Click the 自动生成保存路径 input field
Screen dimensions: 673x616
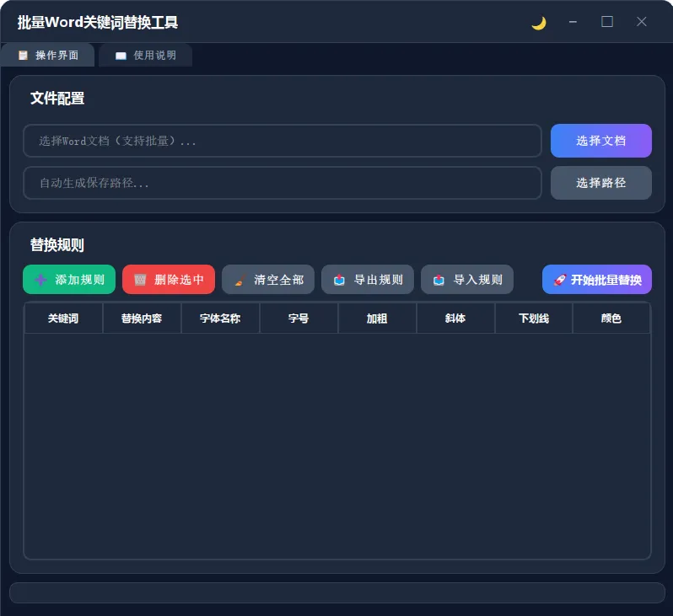[283, 183]
